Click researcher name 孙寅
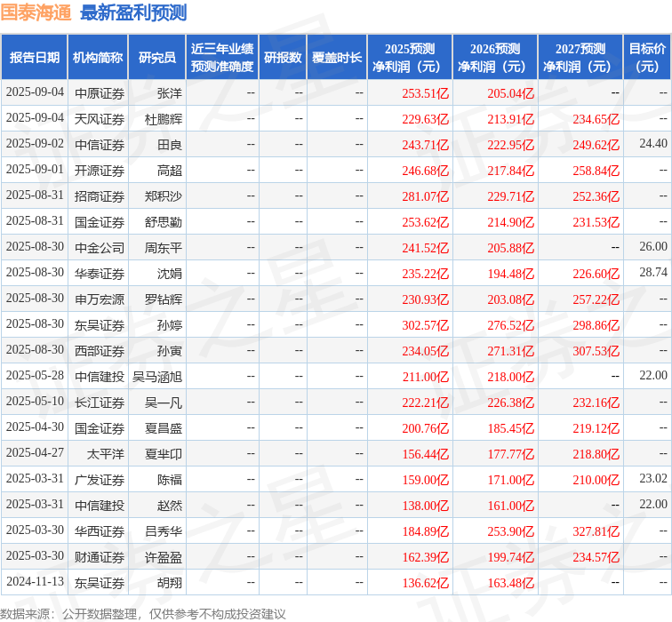This screenshot has height=622, width=672. [170, 351]
